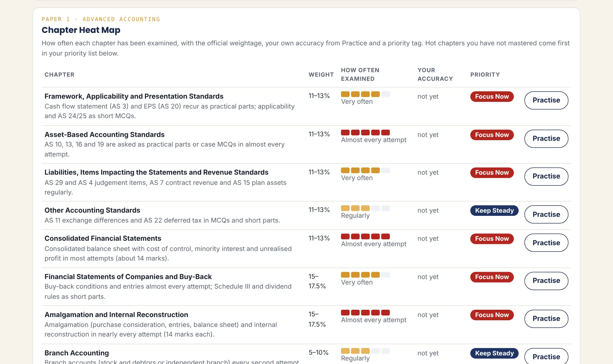Click Practise for Financial Statements of Companies and Buy-Back
Image resolution: width=613 pixels, height=364 pixels.
pos(546,281)
